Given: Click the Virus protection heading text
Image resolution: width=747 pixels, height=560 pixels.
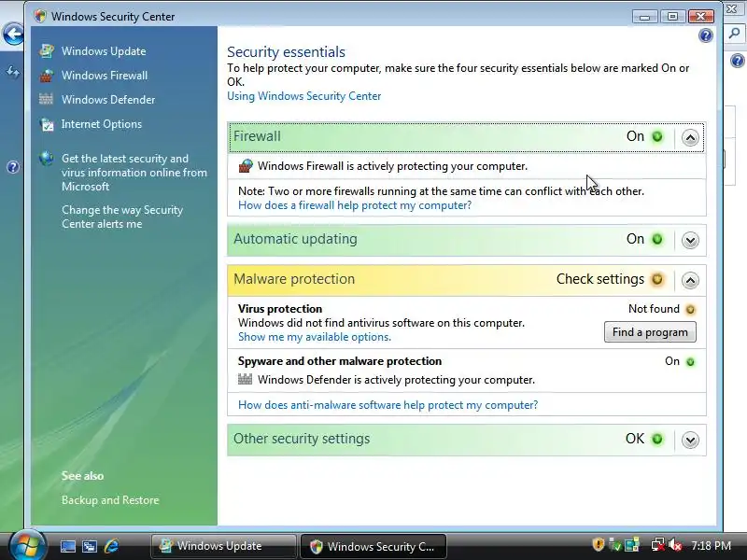Looking at the screenshot, I should [x=280, y=309].
